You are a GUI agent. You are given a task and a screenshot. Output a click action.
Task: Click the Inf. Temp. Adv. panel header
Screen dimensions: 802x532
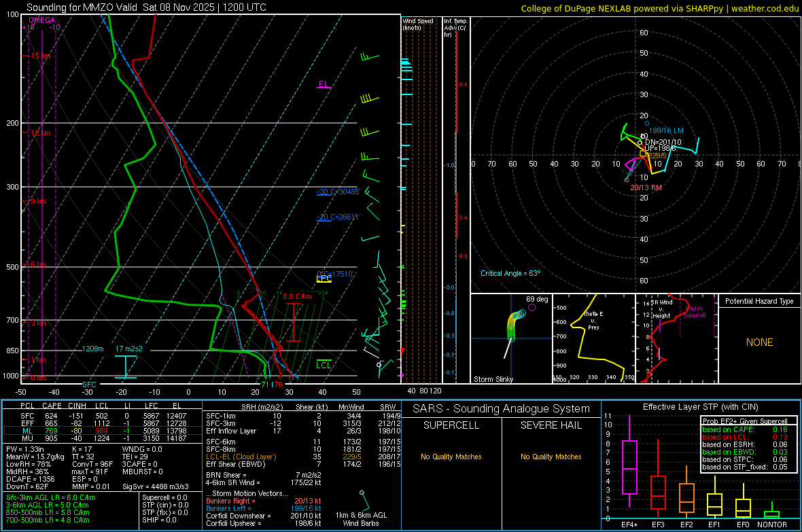pyautogui.click(x=455, y=28)
